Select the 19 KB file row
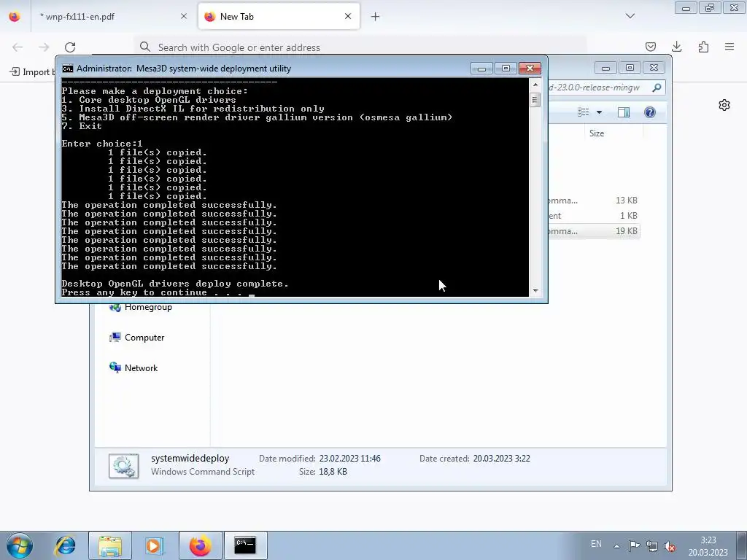 (594, 231)
